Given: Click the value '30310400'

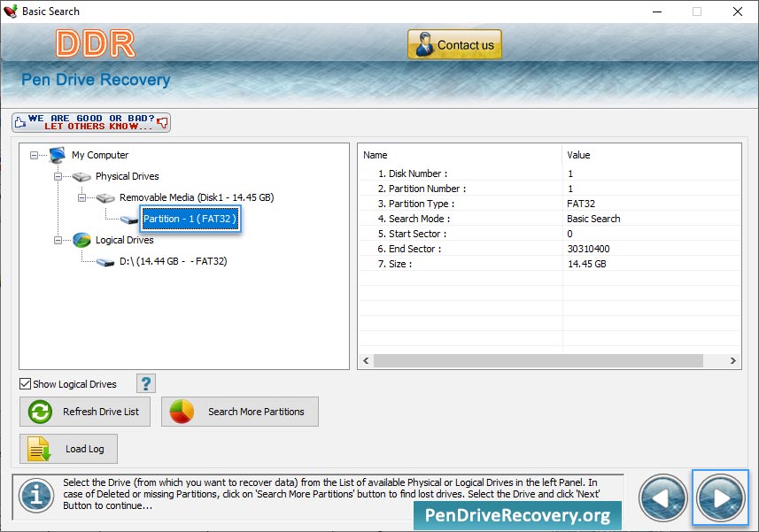Looking at the screenshot, I should coord(588,249).
